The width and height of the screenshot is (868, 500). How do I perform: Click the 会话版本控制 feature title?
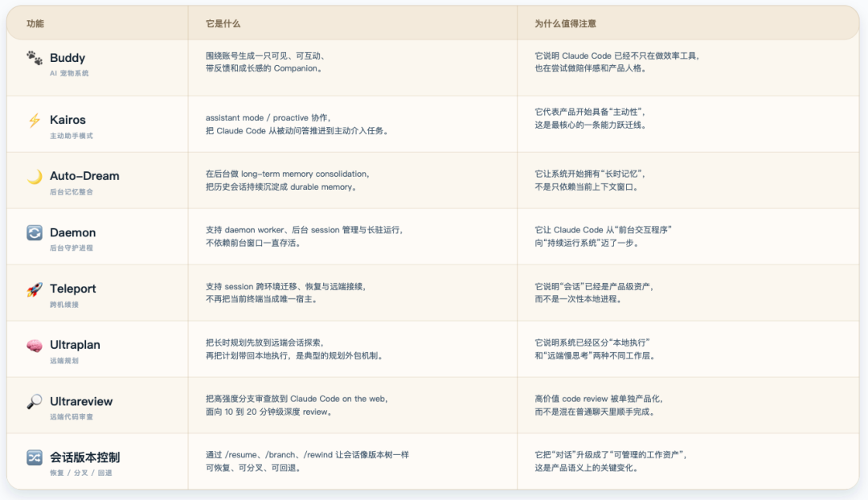84,457
